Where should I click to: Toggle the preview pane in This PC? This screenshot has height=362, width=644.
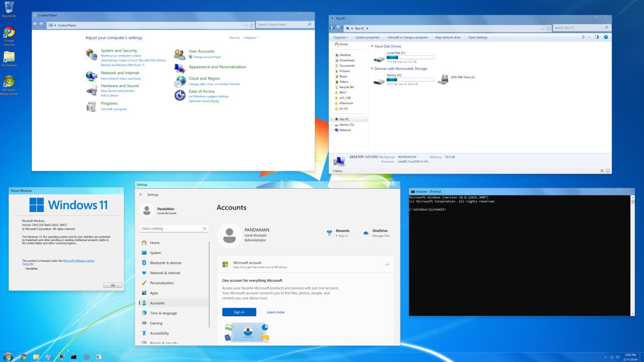point(597,37)
